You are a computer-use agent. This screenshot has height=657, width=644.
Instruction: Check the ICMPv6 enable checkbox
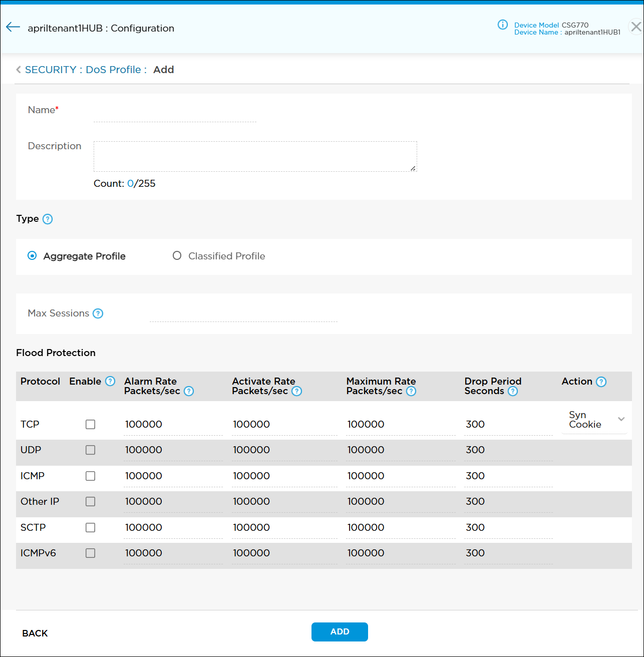[x=90, y=553]
